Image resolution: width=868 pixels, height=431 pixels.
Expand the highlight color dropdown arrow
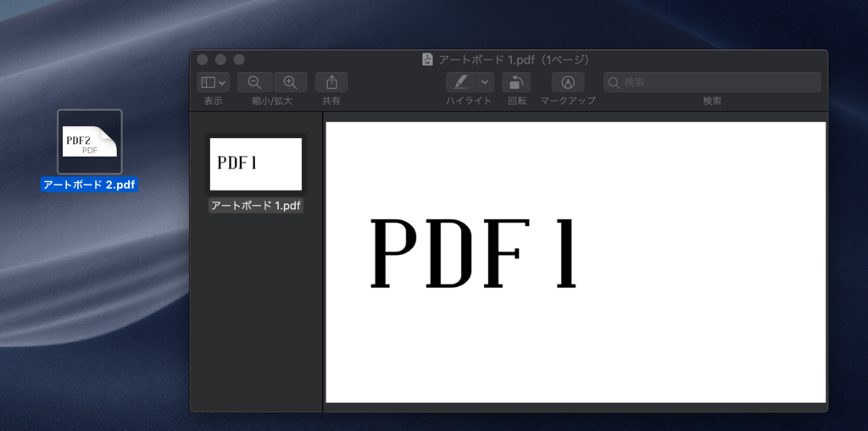pos(485,82)
